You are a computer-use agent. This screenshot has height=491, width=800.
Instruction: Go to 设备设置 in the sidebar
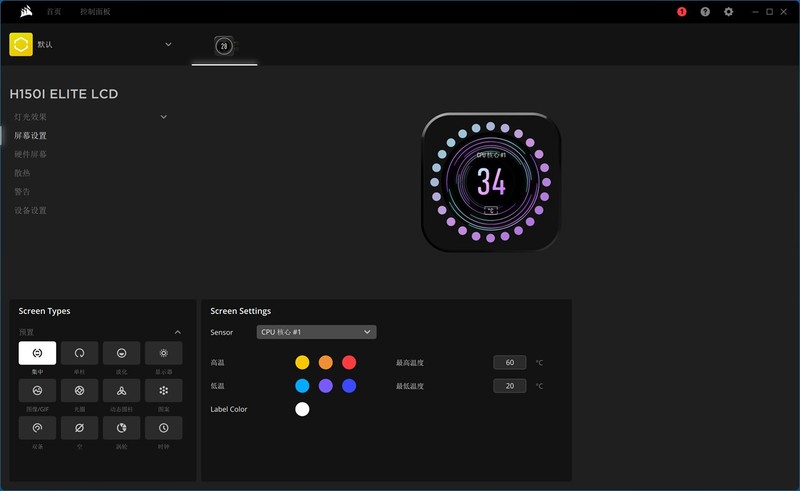click(31, 210)
